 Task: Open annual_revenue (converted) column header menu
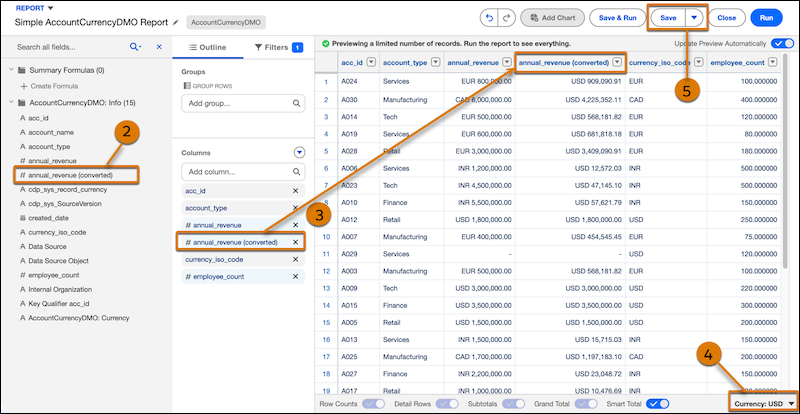click(617, 62)
